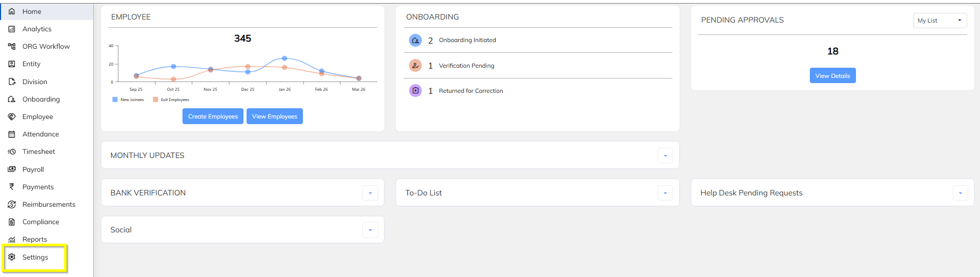Click the Settings gear icon

[x=12, y=257]
